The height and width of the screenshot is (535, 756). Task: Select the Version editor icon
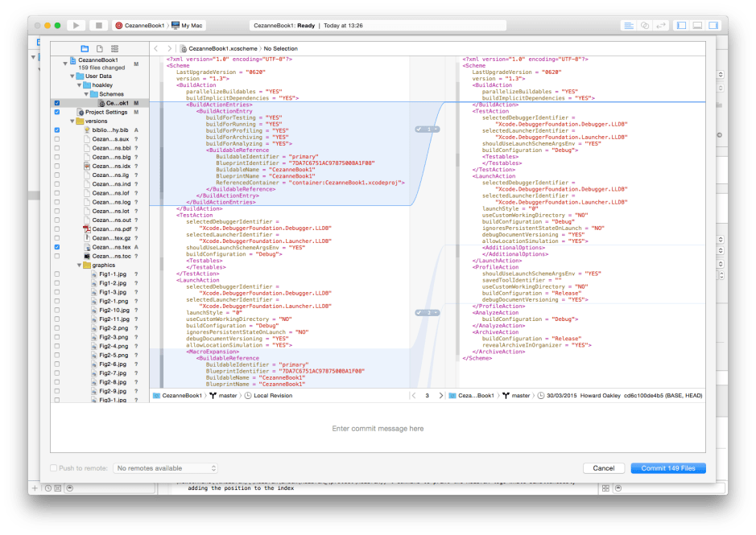pyautogui.click(x=662, y=25)
